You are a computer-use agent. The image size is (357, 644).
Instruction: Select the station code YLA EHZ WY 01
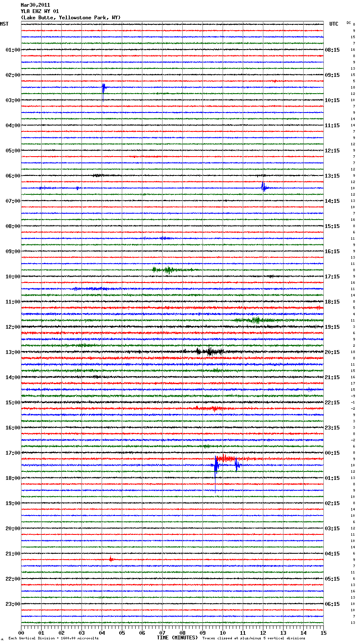click(40, 11)
